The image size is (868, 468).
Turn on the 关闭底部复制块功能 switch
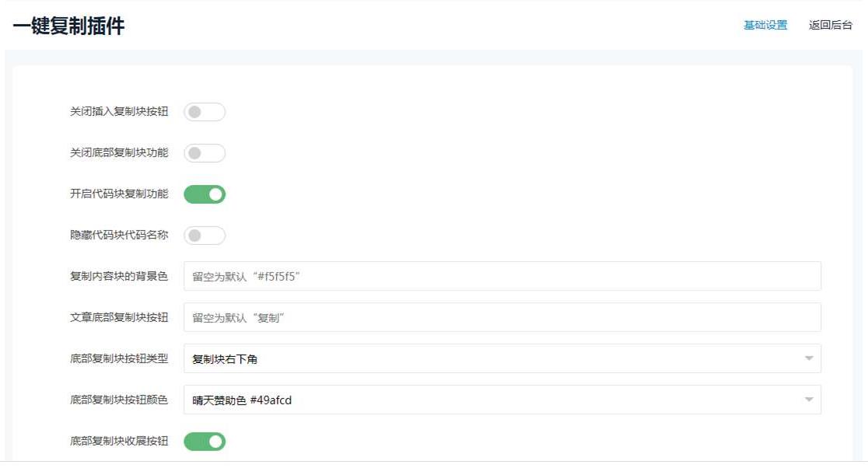click(x=205, y=153)
